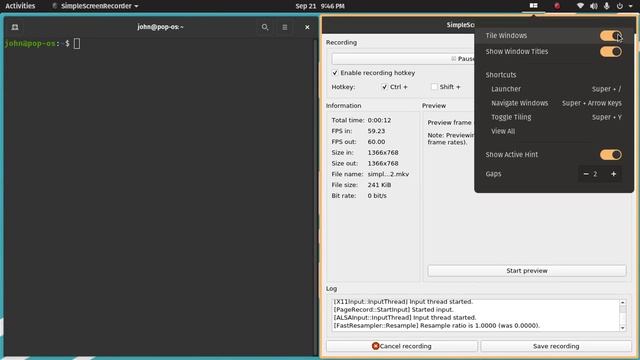Turn off the Tile Windows switch

[x=611, y=36]
